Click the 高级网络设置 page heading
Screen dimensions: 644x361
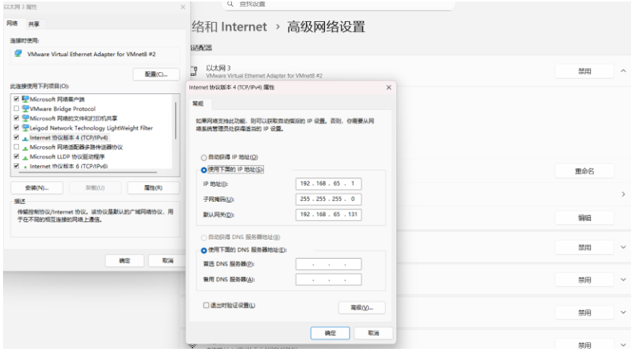[x=326, y=27]
